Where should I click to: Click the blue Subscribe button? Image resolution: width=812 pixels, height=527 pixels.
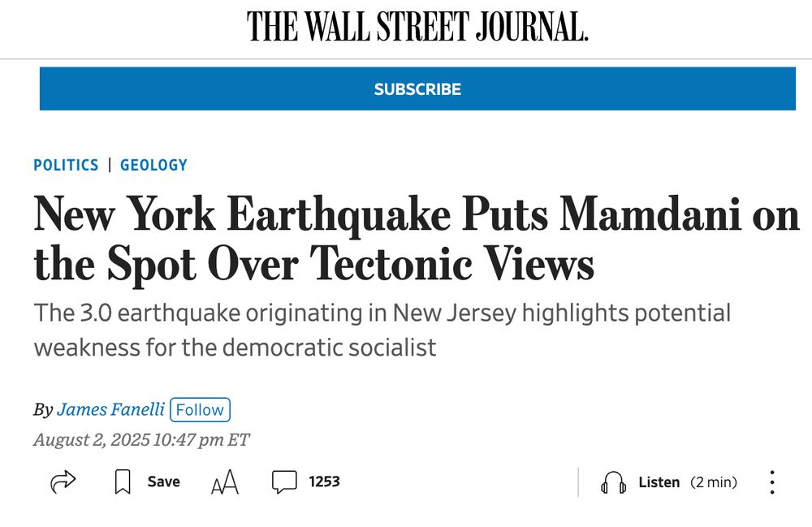click(x=417, y=89)
